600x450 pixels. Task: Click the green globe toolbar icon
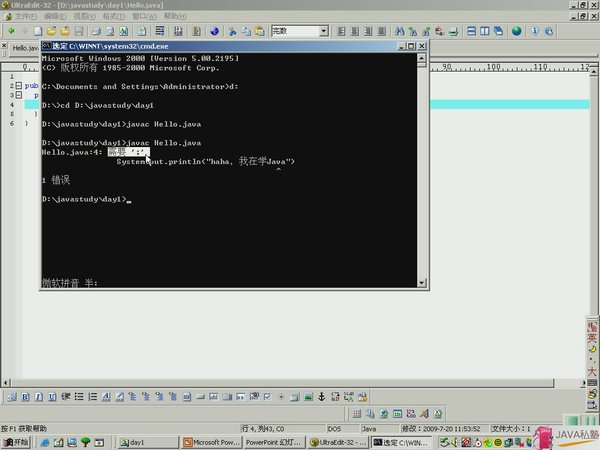click(517, 31)
